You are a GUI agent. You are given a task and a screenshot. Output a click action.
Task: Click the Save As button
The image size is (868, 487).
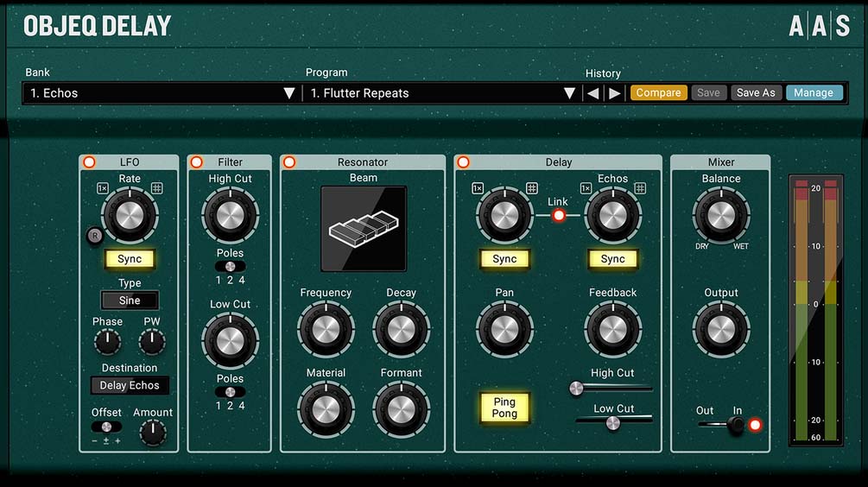click(x=756, y=93)
